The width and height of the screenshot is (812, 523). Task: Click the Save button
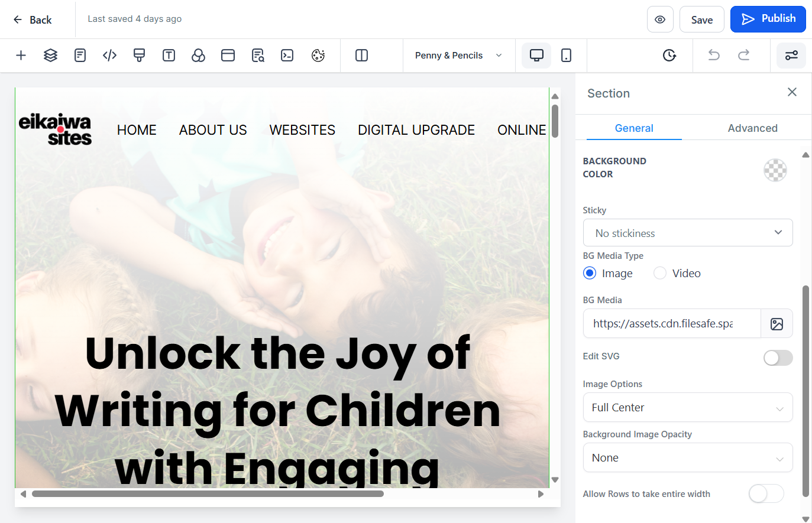[702, 20]
